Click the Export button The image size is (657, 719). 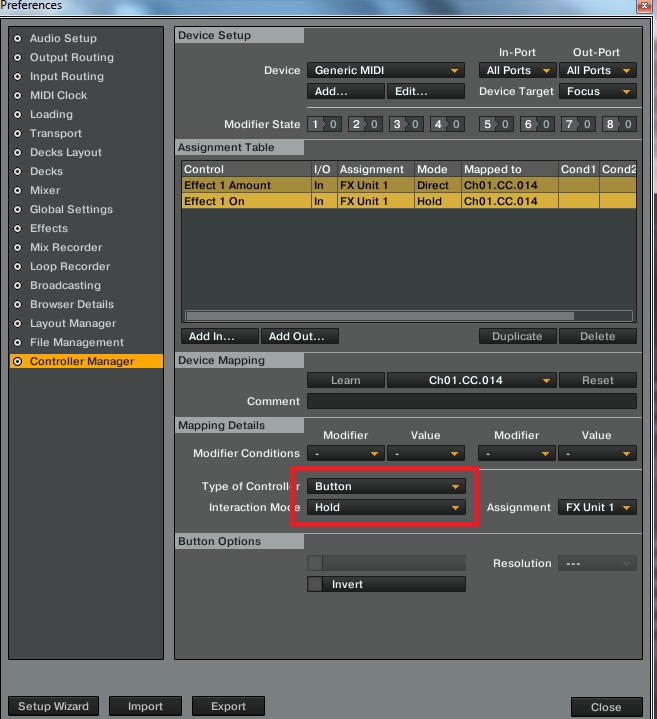pos(228,706)
